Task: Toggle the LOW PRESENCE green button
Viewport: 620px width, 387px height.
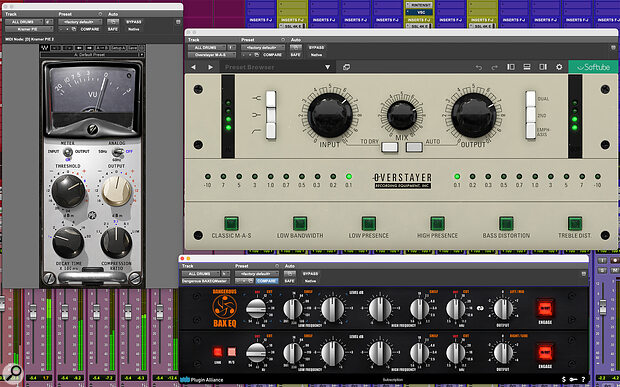Action: pos(369,224)
